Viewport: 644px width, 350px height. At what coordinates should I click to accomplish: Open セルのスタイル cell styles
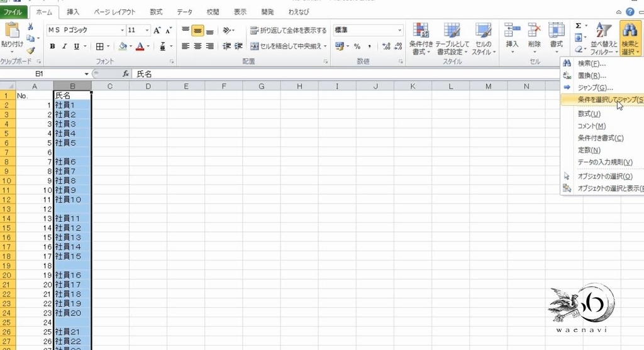click(484, 40)
